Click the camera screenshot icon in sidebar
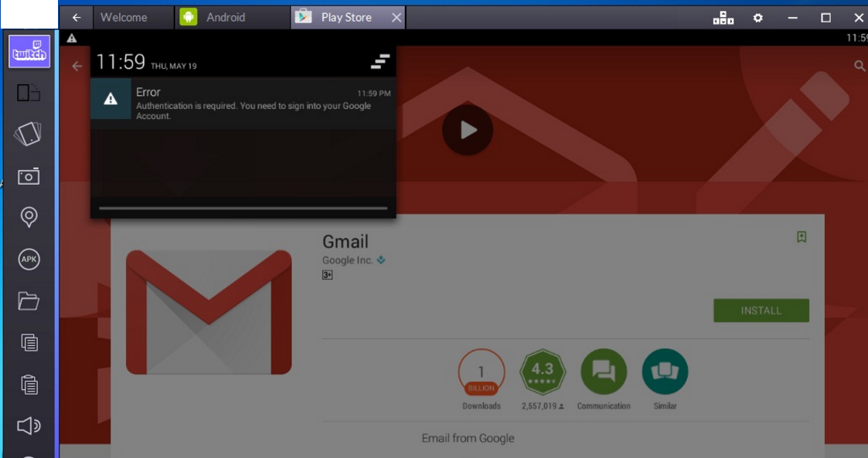This screenshot has height=458, width=868. [x=29, y=177]
